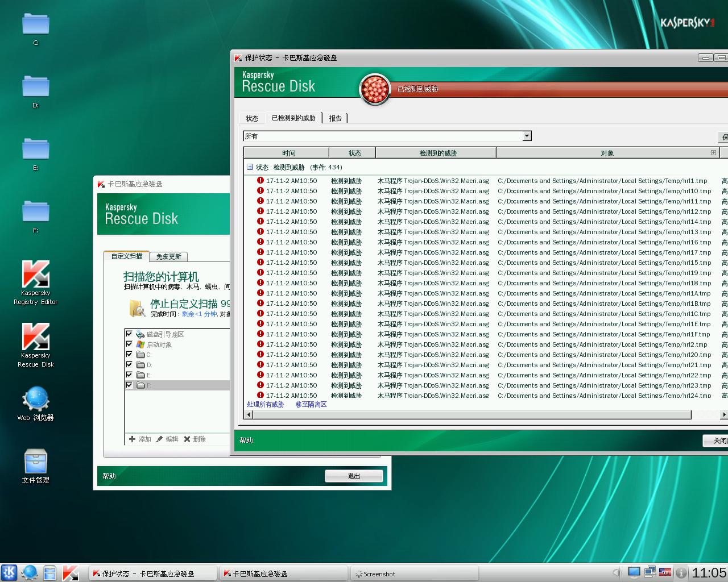728x582 pixels.
Task: Uncheck the E: drive scan checkbox
Action: coord(129,375)
